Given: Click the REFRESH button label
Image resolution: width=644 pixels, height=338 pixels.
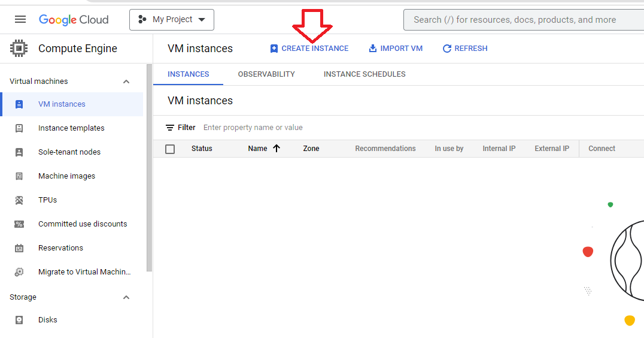Looking at the screenshot, I should coord(470,49).
